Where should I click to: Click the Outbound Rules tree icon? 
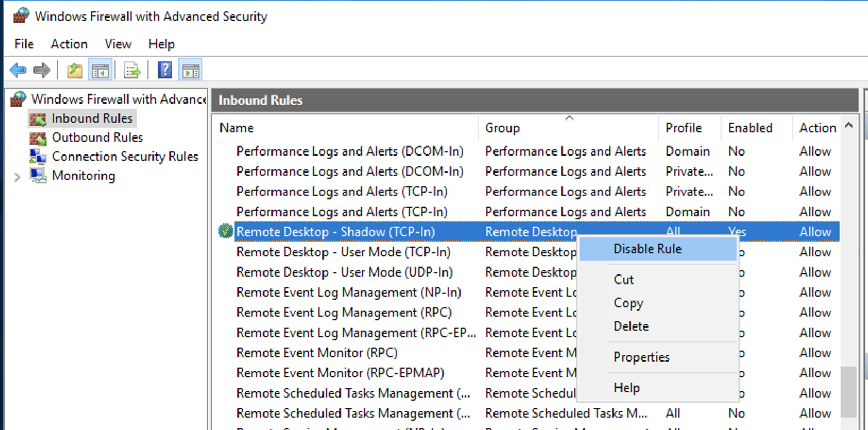[38, 138]
